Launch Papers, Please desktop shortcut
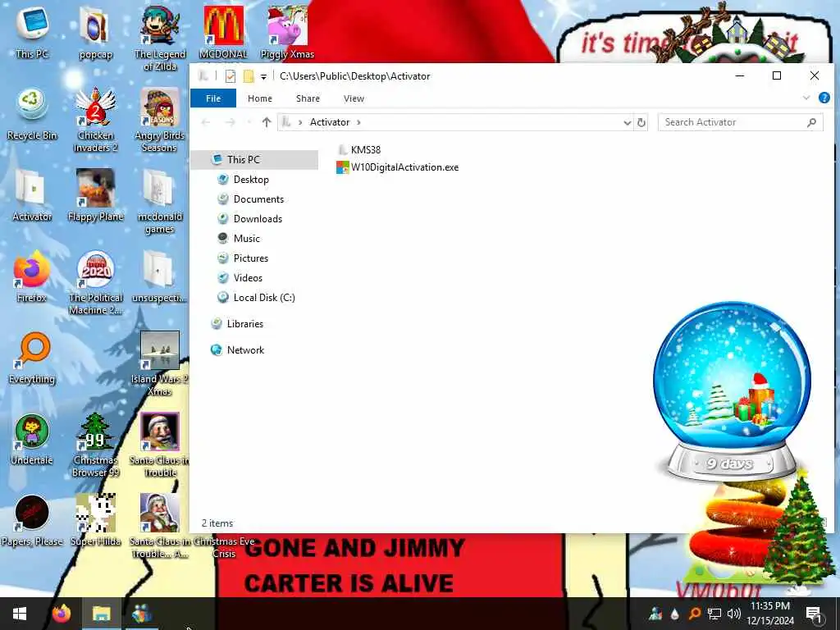The image size is (840, 630). click(32, 519)
